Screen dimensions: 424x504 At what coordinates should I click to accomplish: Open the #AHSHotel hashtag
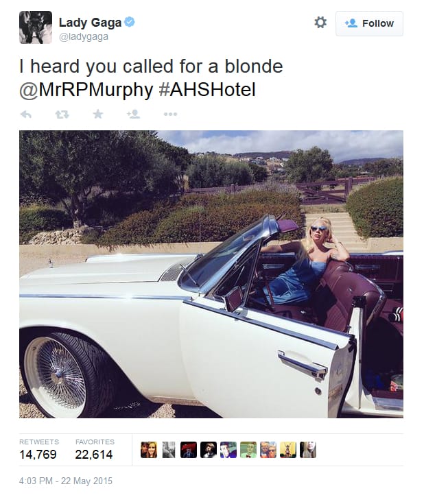point(207,90)
